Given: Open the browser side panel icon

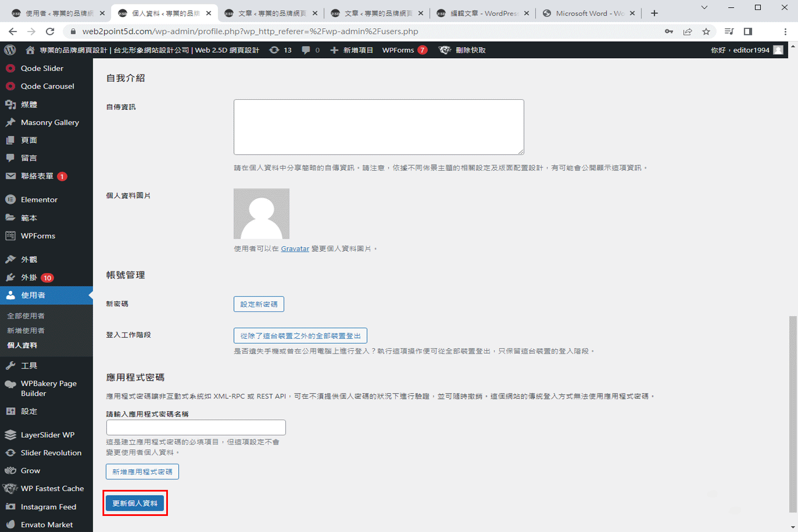Looking at the screenshot, I should (748, 32).
